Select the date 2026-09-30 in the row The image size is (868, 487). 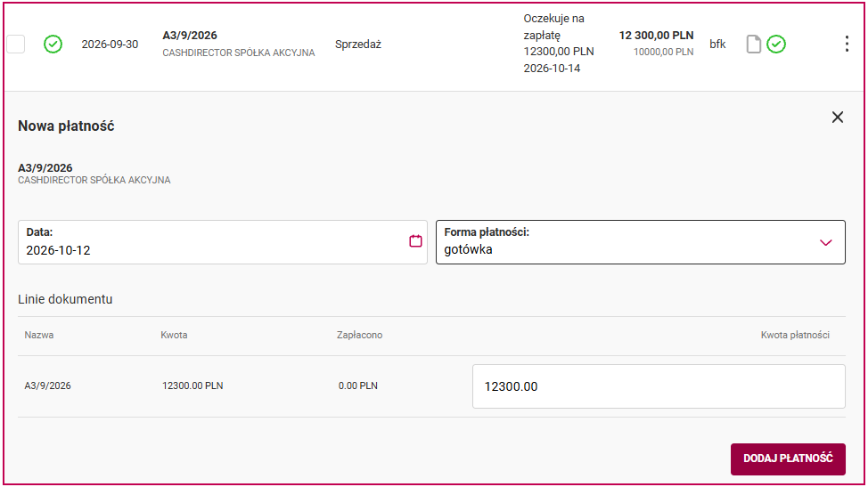[111, 45]
